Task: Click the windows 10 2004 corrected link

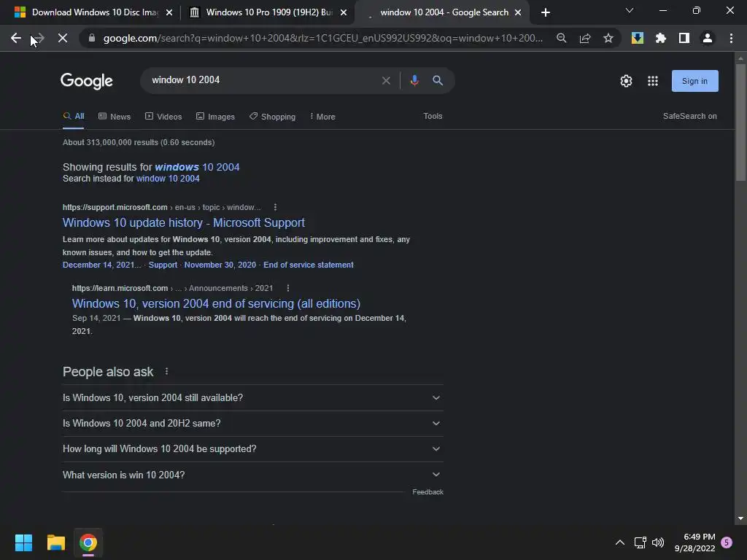Action: [197, 167]
